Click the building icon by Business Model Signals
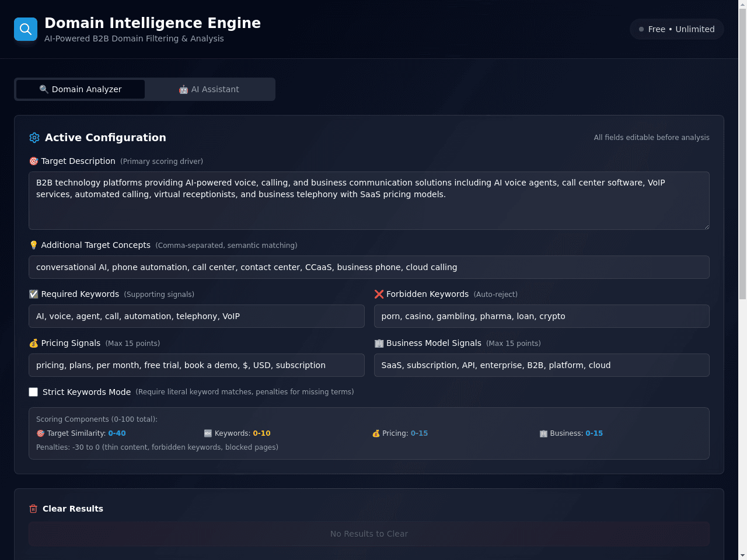Viewport: 747px width, 560px height. click(x=379, y=343)
